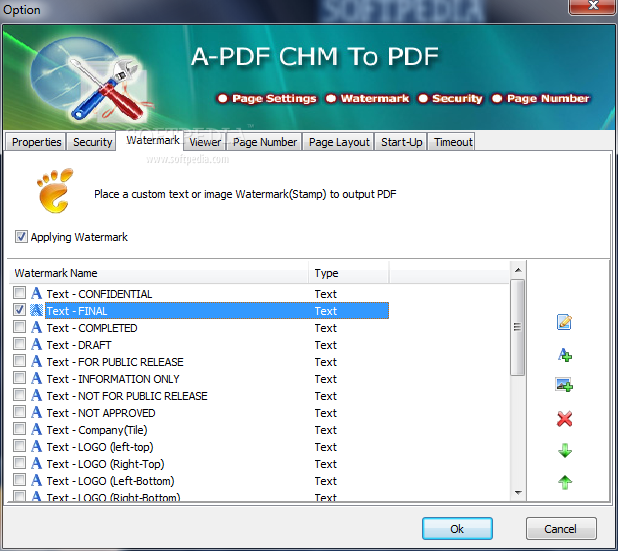The width and height of the screenshot is (618, 551).
Task: Click the A icon beside Text - DRAFT
Action: (36, 344)
